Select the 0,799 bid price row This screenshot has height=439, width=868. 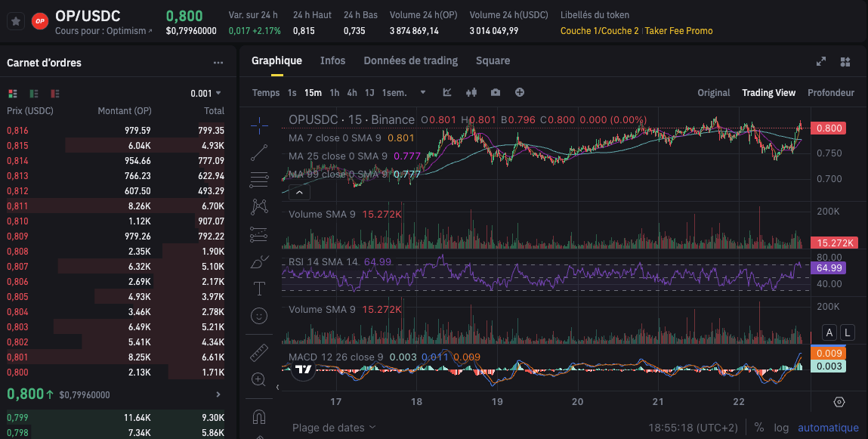(x=116, y=417)
